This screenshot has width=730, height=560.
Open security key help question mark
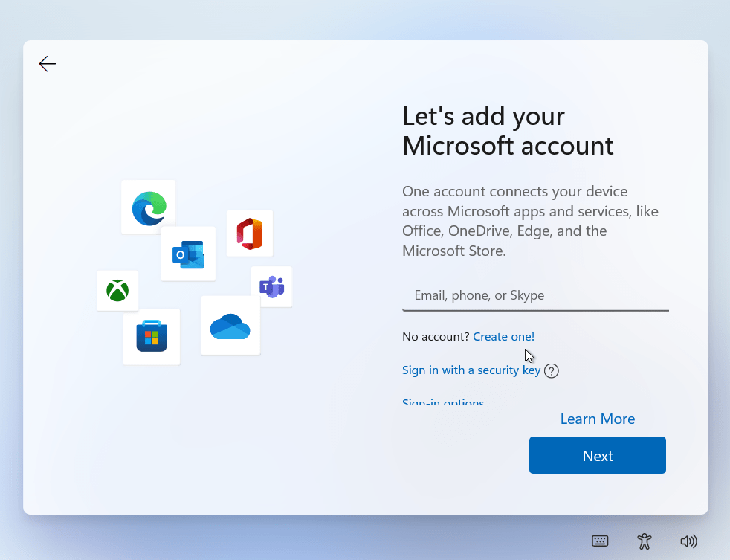(x=552, y=371)
